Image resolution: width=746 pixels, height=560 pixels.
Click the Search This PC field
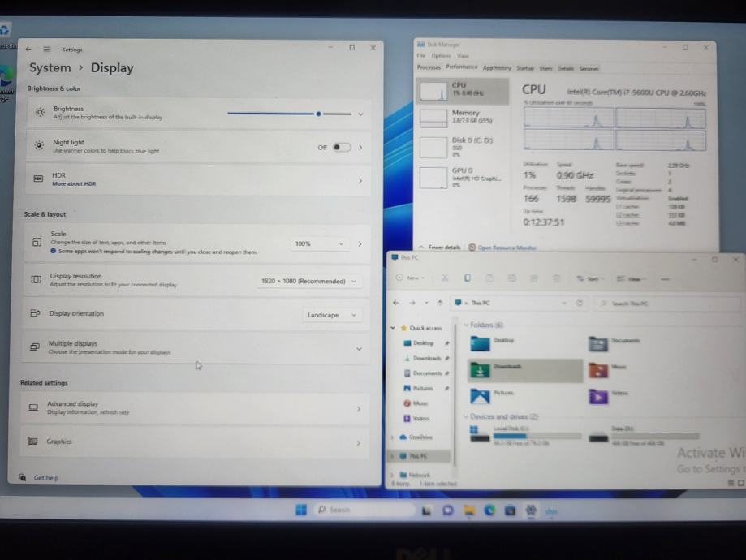pos(667,303)
